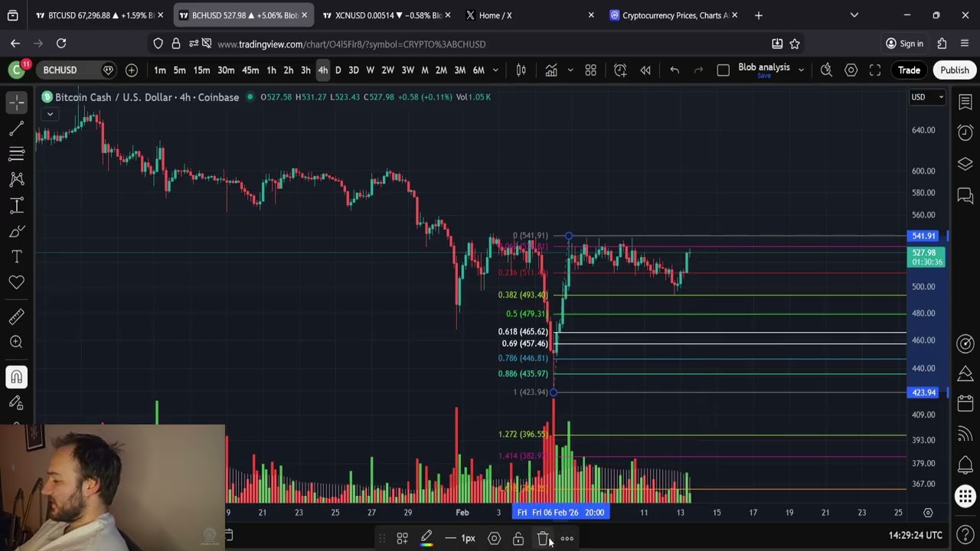
Task: Select the trend line drawing tool
Action: point(16,129)
